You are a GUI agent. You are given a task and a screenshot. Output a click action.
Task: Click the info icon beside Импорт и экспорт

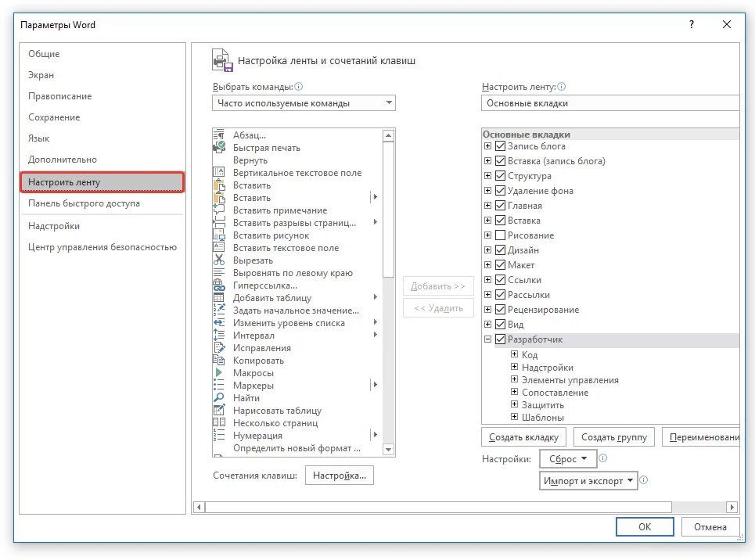[644, 480]
